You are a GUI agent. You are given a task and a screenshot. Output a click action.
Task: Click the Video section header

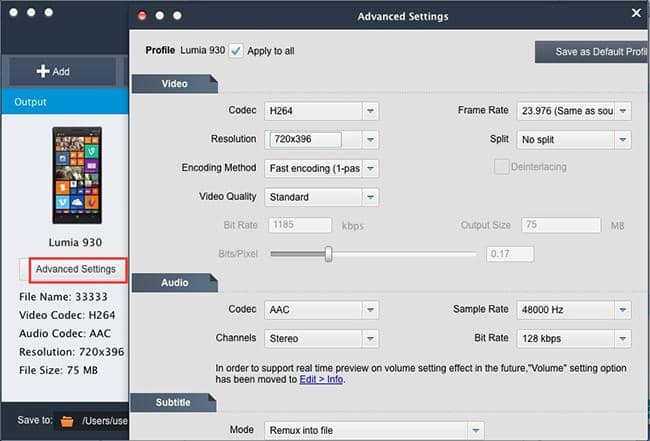[175, 84]
